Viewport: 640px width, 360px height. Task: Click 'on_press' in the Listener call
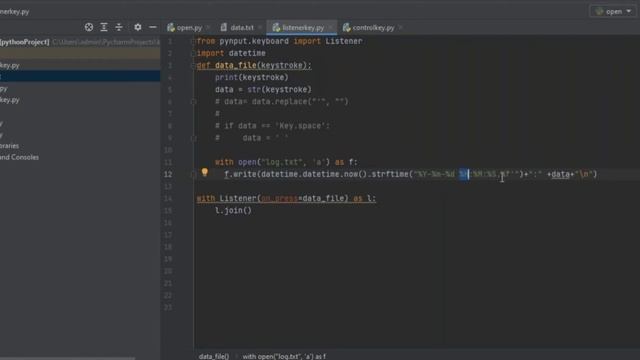[279, 199]
